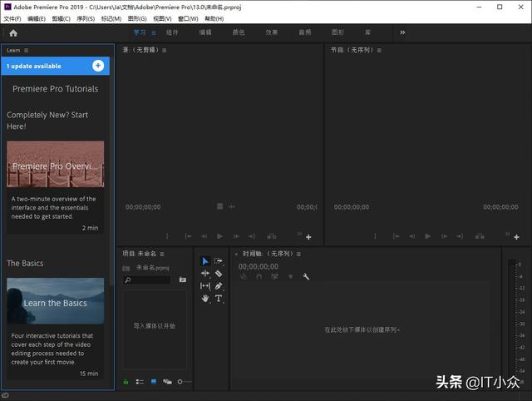Select the Ripple Edit tool
Viewport: 532px width, 401px height.
[x=205, y=274]
